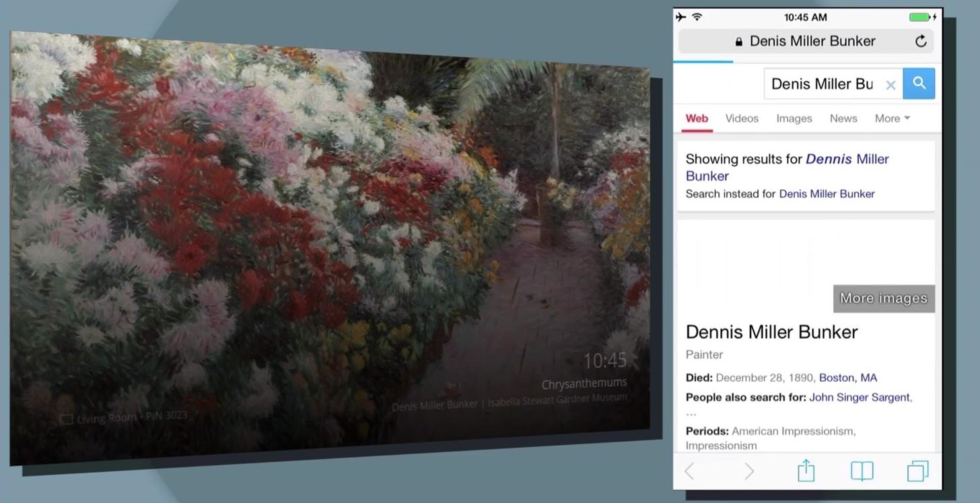
Task: Click the Denis Miller Bunker credit on TV screen
Action: [x=434, y=407]
